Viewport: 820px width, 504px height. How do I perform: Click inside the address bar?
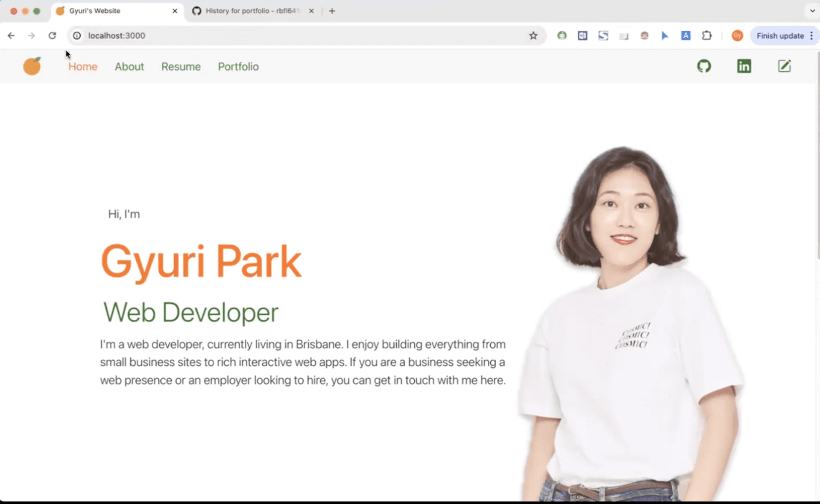point(256,35)
